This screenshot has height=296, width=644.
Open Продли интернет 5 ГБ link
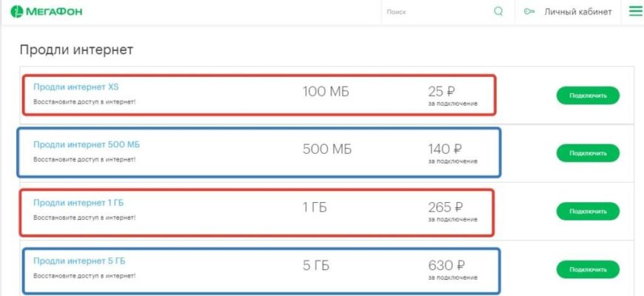79,260
